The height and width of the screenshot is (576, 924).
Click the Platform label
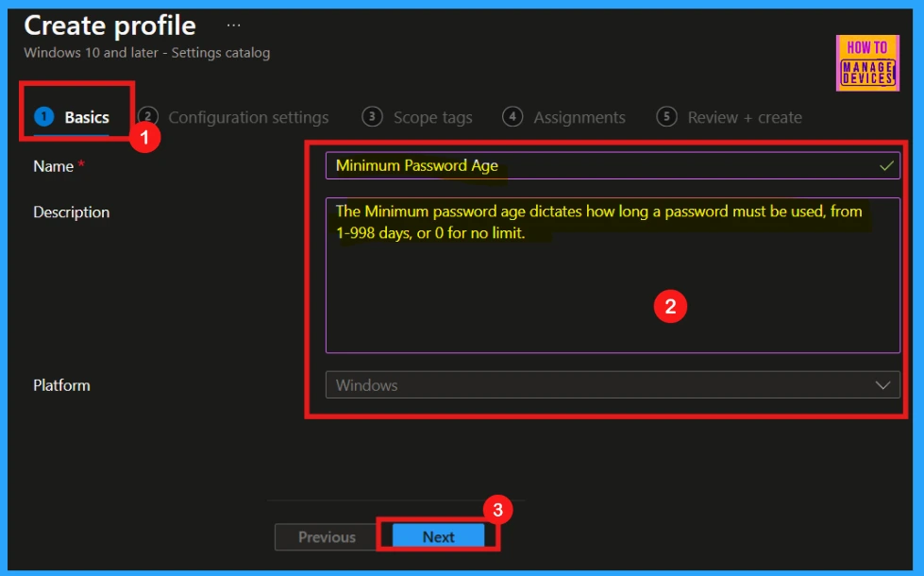click(61, 385)
